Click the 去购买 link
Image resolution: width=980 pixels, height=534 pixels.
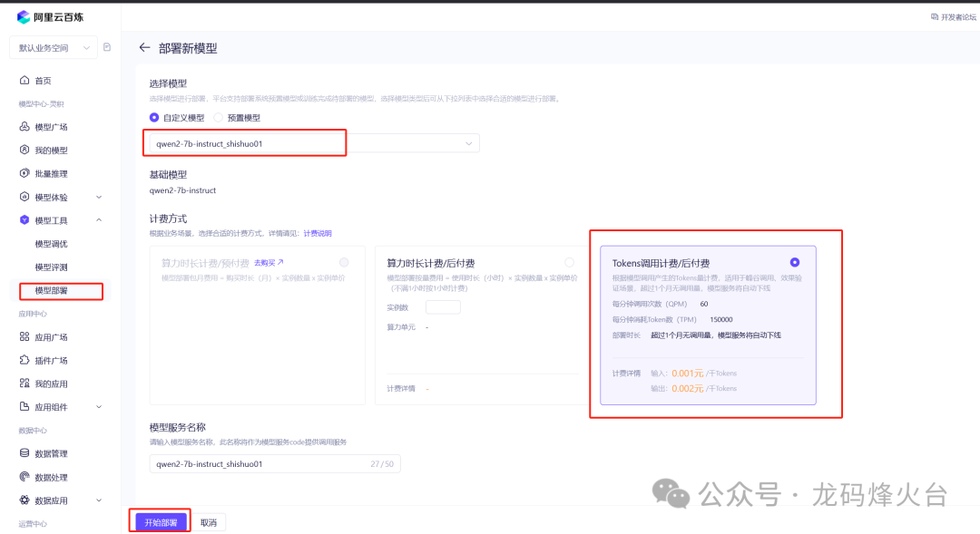click(269, 263)
